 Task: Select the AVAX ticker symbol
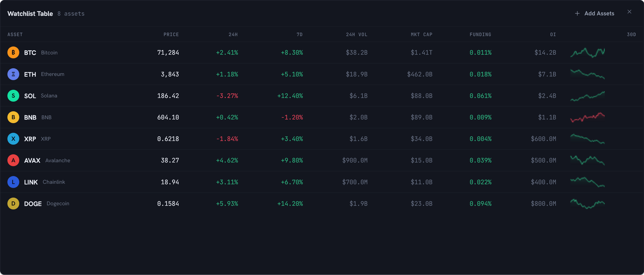tap(32, 160)
